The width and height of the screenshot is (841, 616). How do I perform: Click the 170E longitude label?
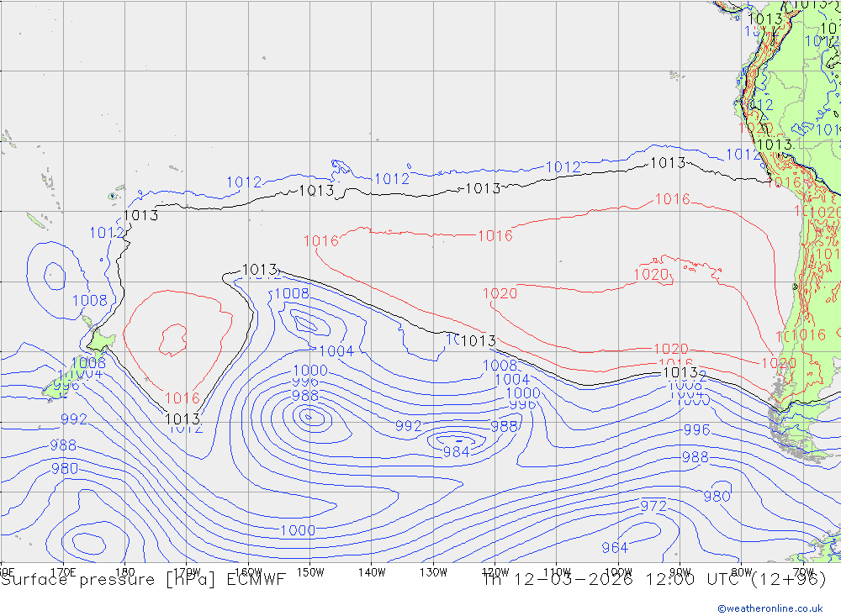tap(63, 572)
